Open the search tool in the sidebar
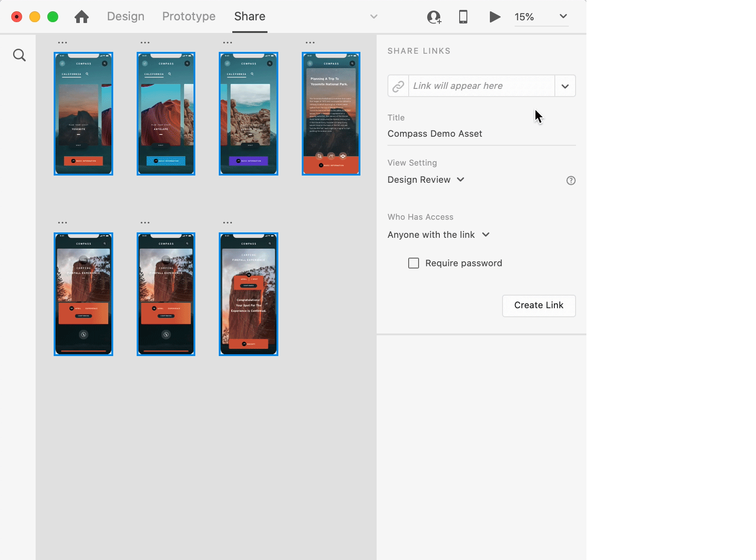The height and width of the screenshot is (560, 756). (19, 55)
